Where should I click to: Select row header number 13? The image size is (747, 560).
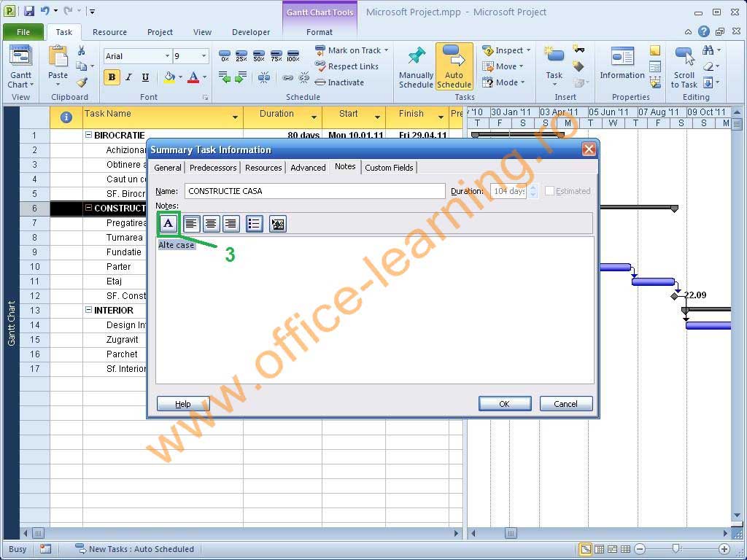coord(34,310)
